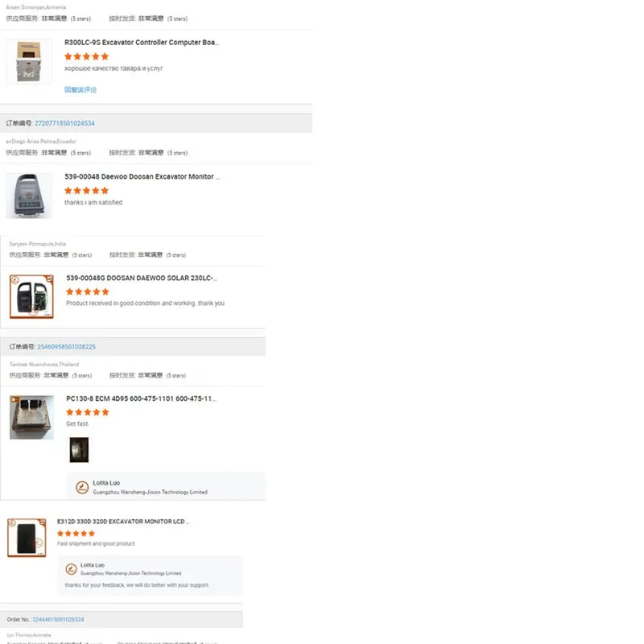Click the blue reply-to-review link
Screen dimensions: 644x644
80,89
